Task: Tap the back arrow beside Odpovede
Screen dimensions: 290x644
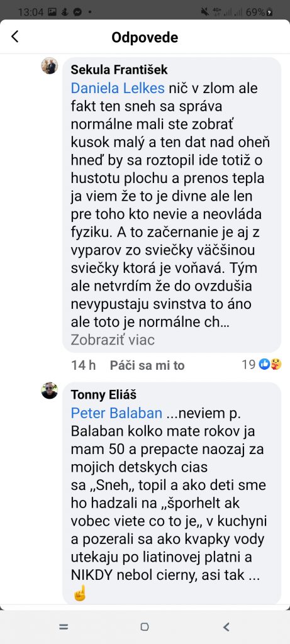Action: (15, 36)
